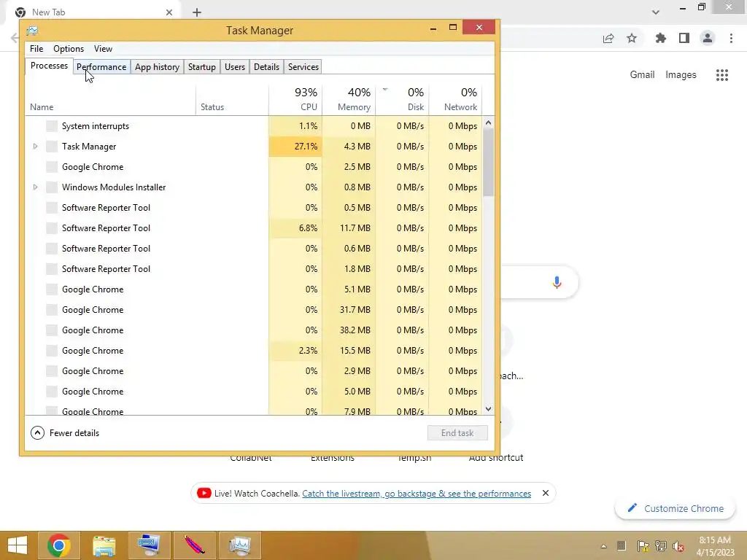Screen dimensions: 747x560
Task: Click the muted volume tray icon
Action: click(678, 546)
